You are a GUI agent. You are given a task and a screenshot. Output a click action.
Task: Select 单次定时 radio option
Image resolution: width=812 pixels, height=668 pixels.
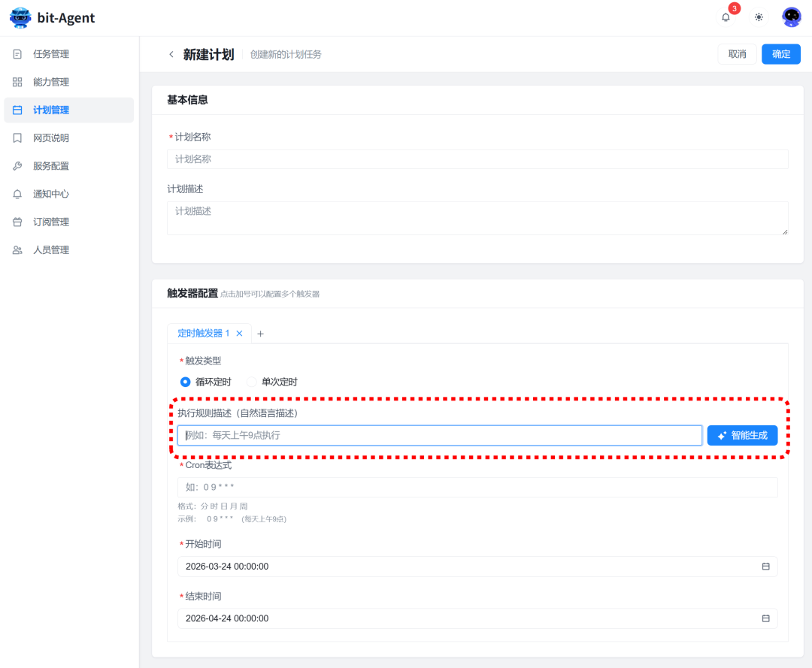[x=251, y=382]
